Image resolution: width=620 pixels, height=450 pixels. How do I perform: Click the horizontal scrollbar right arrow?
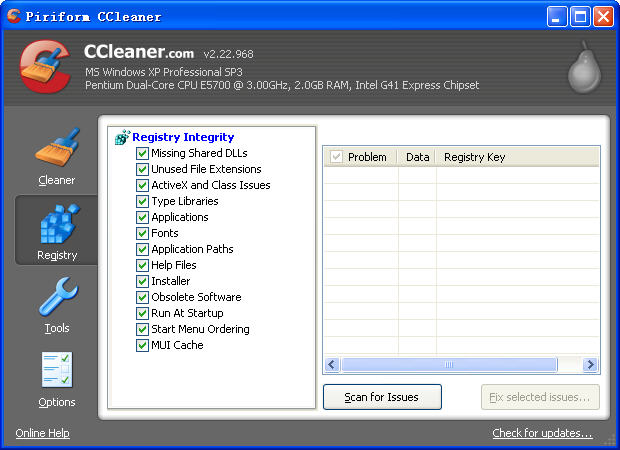pos(590,365)
